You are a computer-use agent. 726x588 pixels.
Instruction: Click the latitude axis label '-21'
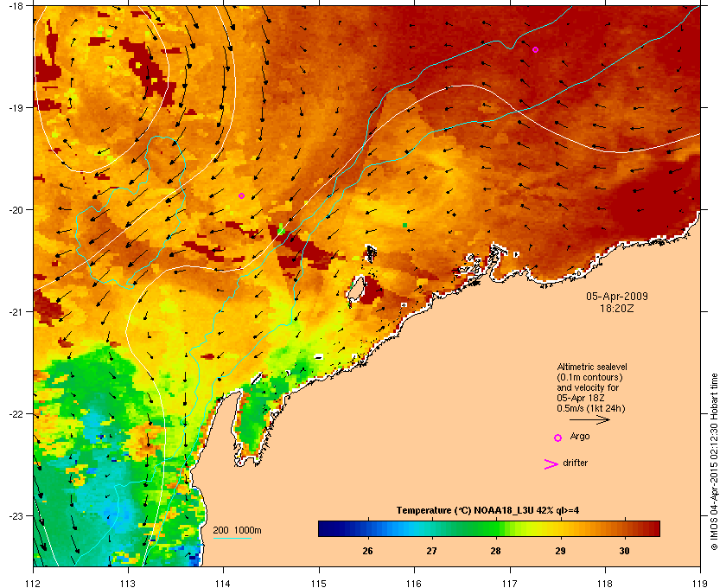(x=16, y=312)
